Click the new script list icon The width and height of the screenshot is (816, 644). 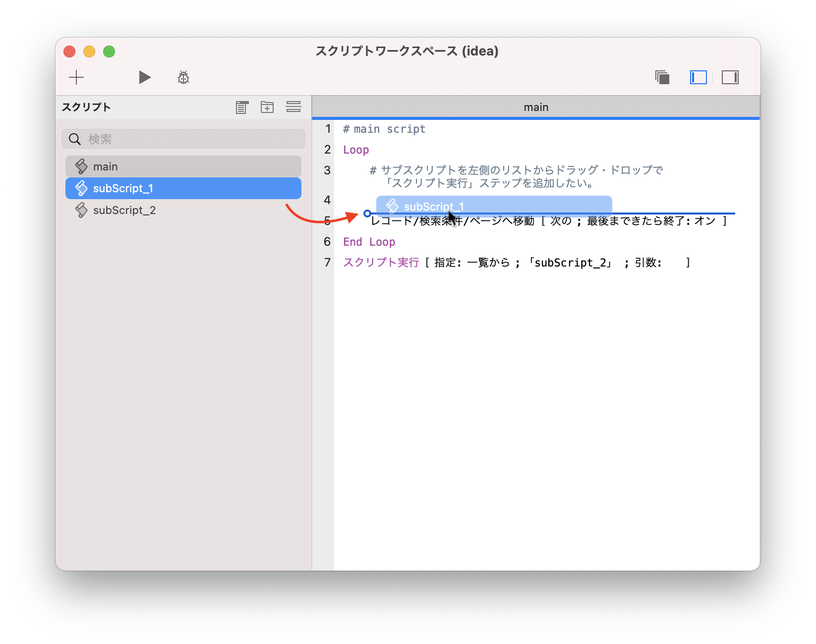242,107
